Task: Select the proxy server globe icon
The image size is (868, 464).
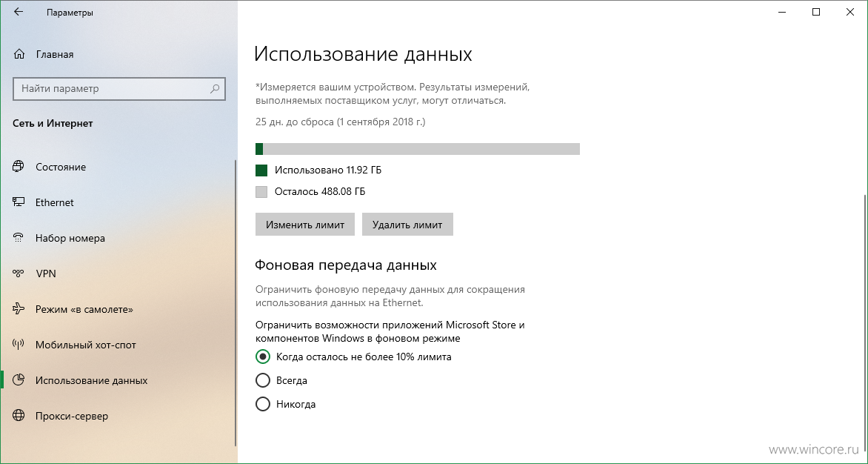Action: [19, 416]
